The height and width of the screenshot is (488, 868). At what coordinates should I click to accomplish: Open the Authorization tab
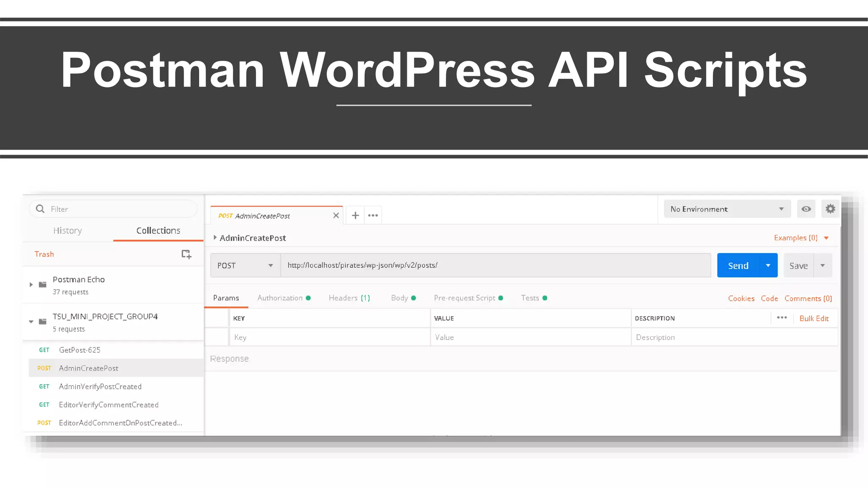[x=284, y=298]
